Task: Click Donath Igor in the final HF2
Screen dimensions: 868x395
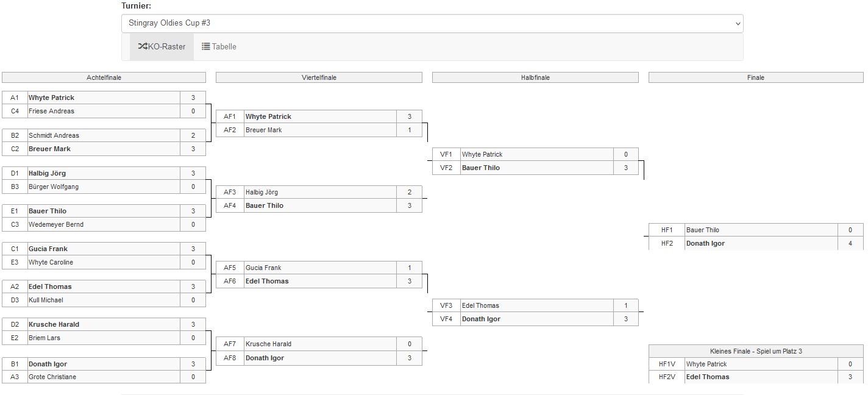Action: click(705, 243)
